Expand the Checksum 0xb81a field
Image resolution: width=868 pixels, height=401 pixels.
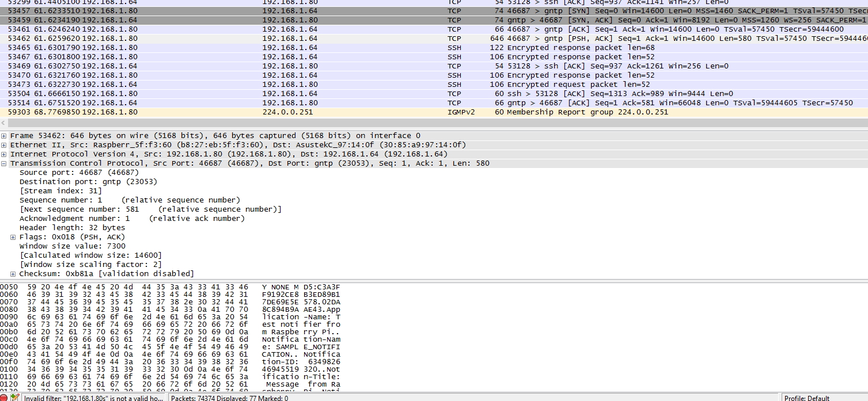pyautogui.click(x=14, y=273)
